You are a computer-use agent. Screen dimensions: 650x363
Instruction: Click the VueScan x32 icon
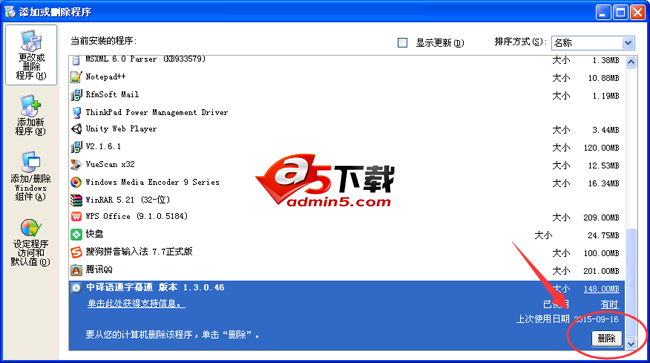tap(76, 165)
